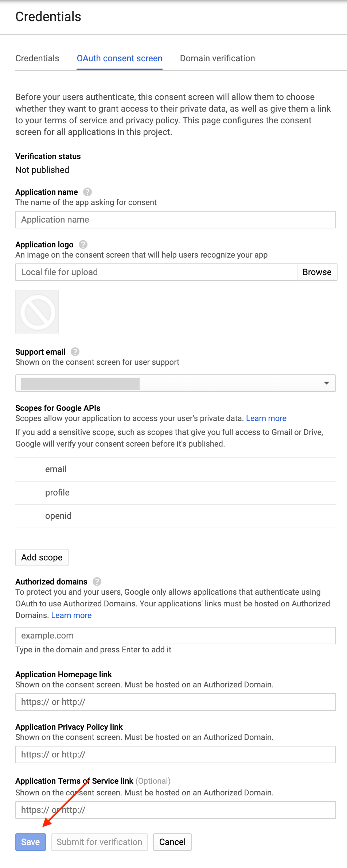Open the Support email dropdown
This screenshot has height=868, width=347.
pos(175,383)
